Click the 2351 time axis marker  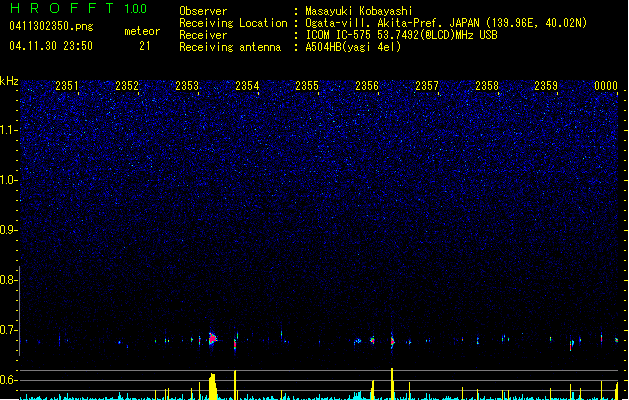click(67, 86)
